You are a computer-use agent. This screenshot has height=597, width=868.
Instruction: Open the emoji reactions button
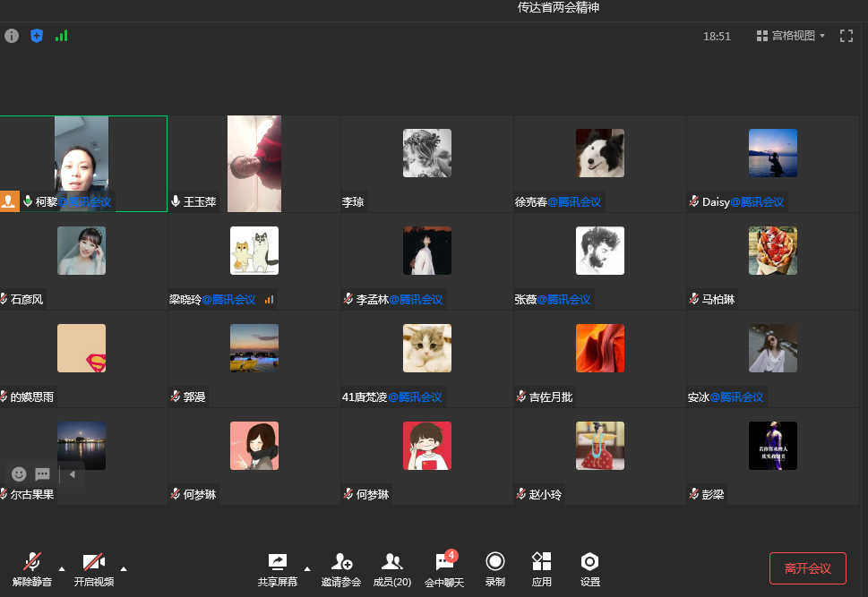(19, 473)
